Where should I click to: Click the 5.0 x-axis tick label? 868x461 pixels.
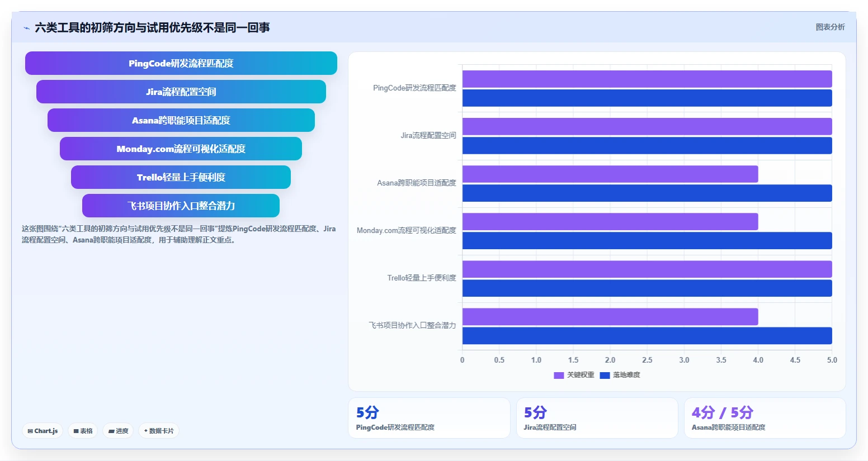click(x=832, y=360)
